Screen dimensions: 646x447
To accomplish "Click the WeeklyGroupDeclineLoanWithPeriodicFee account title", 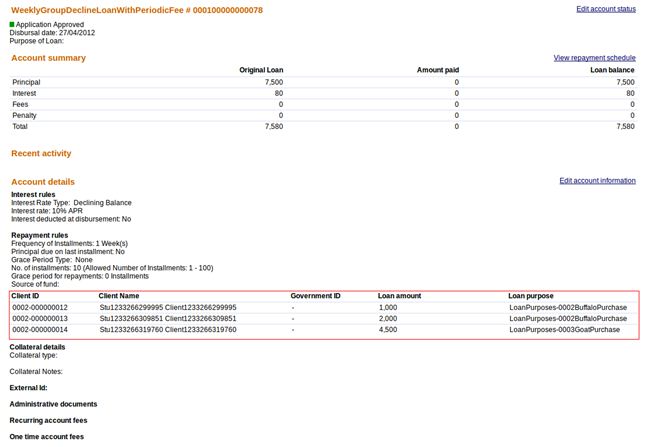I will point(137,10).
